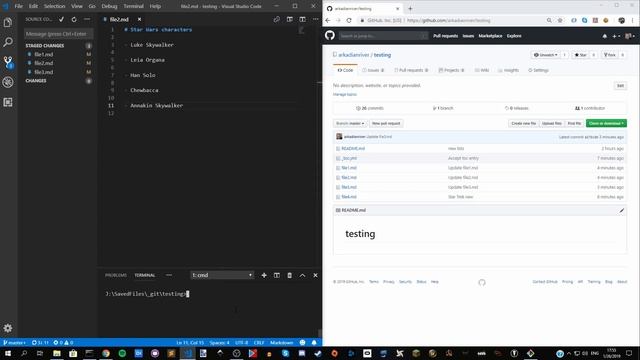
Task: Add a new terminal with the plus icon
Action: [264, 275]
